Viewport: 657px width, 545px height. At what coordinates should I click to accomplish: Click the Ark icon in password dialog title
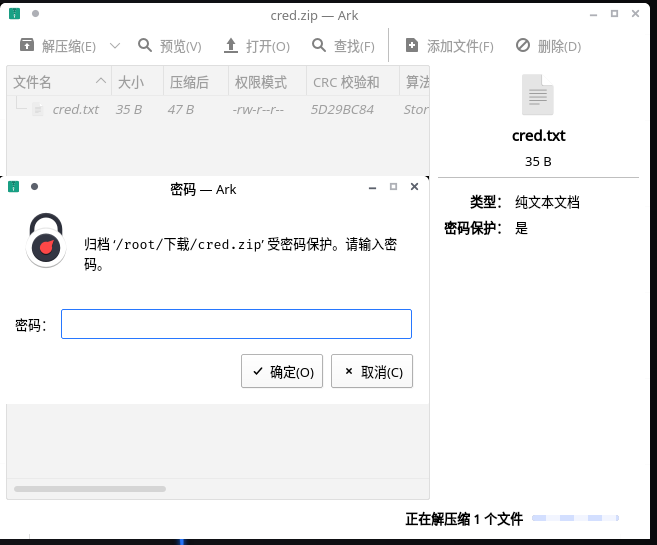13,186
